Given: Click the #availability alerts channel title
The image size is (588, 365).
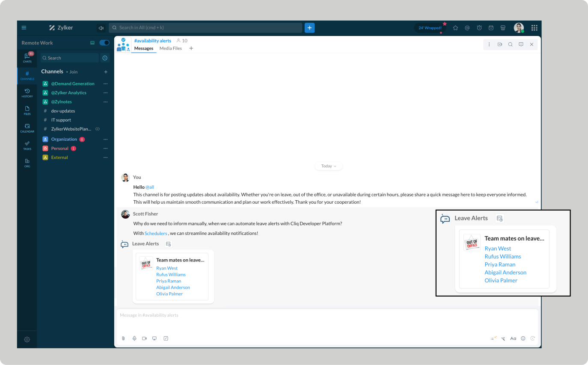Looking at the screenshot, I should click(x=153, y=41).
